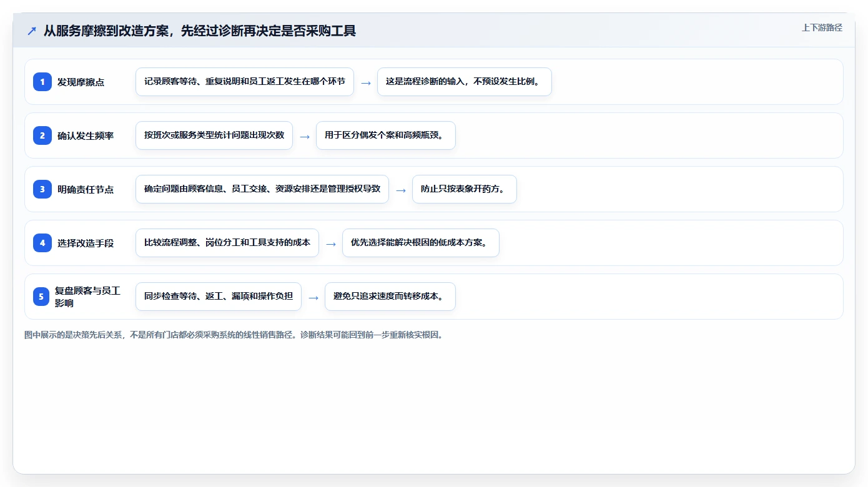This screenshot has height=487, width=868.
Task: Click the arrow in the 确认发生频率 row
Action: pos(305,136)
